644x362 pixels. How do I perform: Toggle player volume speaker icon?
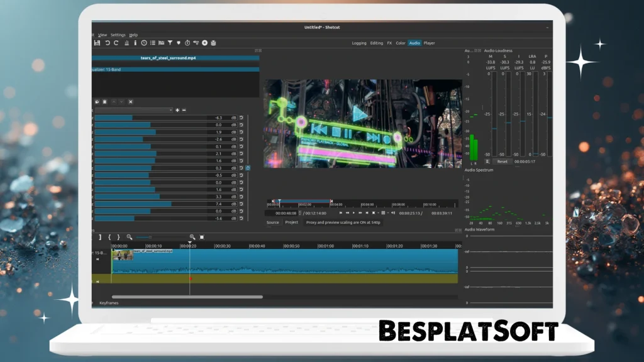point(391,213)
